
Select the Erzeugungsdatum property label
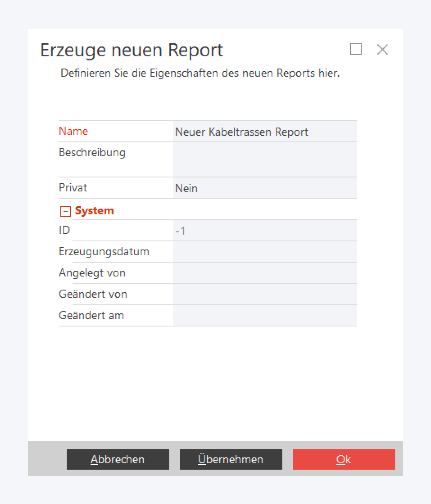click(x=104, y=252)
